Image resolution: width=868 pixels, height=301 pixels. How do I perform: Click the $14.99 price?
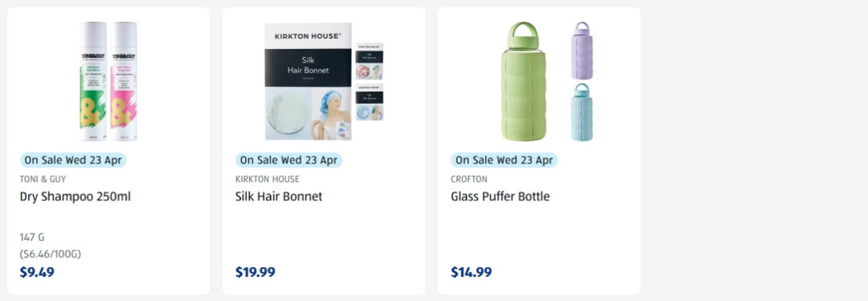(471, 273)
